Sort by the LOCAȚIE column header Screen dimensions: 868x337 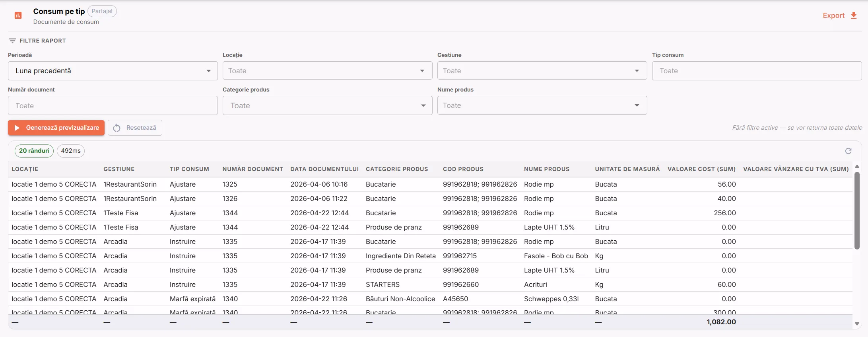tap(25, 169)
